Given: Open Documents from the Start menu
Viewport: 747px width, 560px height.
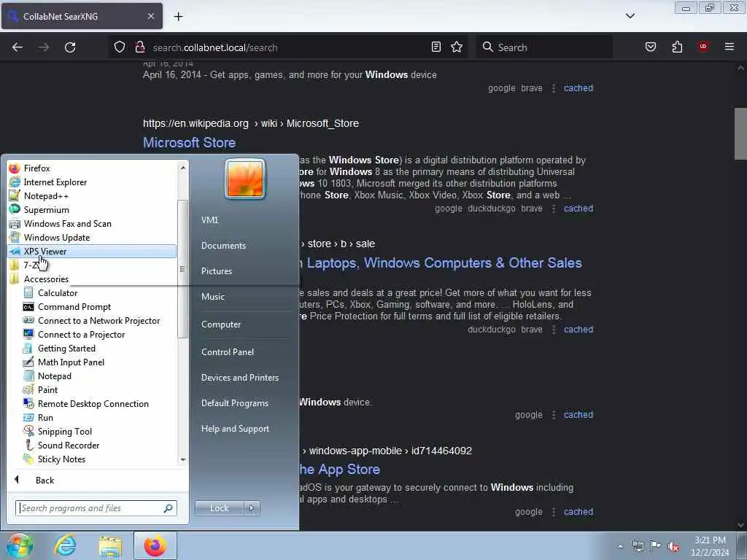Looking at the screenshot, I should (223, 245).
